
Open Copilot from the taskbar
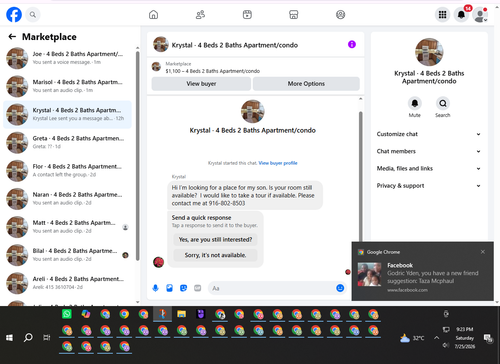tap(86, 314)
